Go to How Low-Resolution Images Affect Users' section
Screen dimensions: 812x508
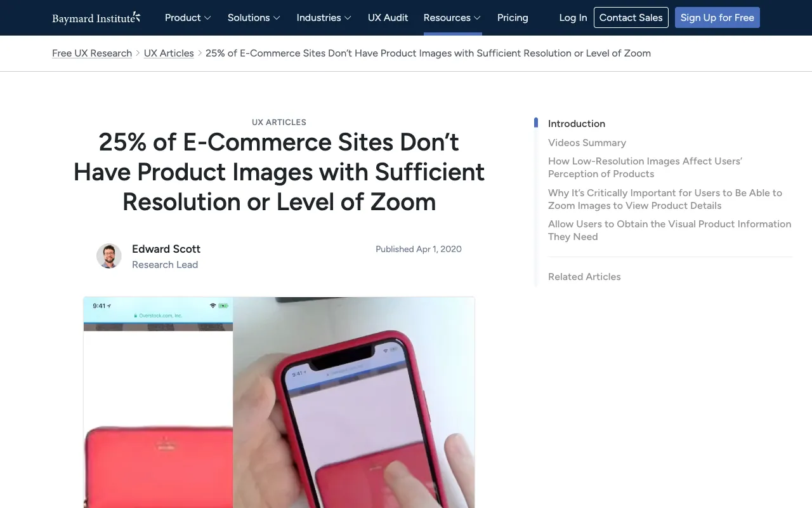[645, 168]
